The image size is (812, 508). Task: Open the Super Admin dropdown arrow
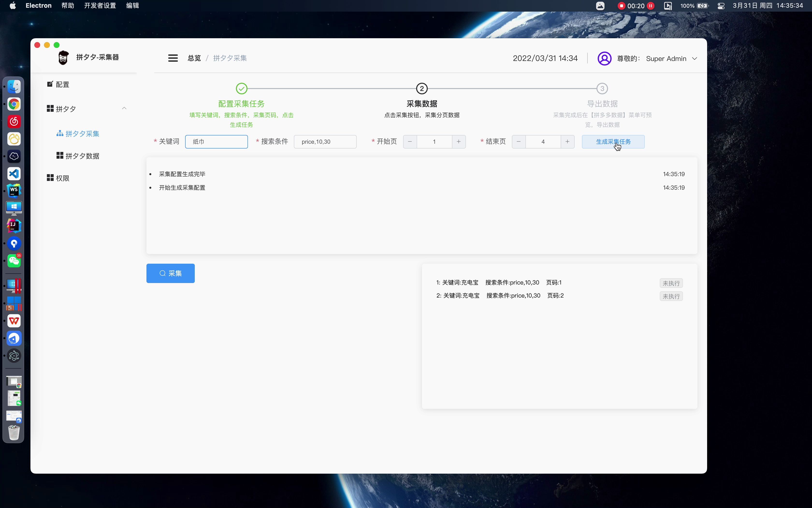click(x=695, y=59)
